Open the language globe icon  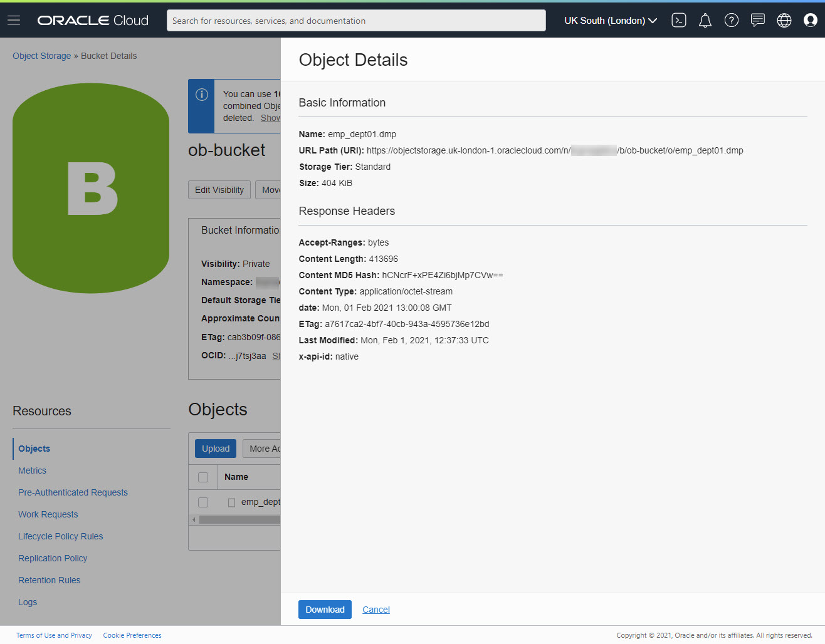pos(784,20)
